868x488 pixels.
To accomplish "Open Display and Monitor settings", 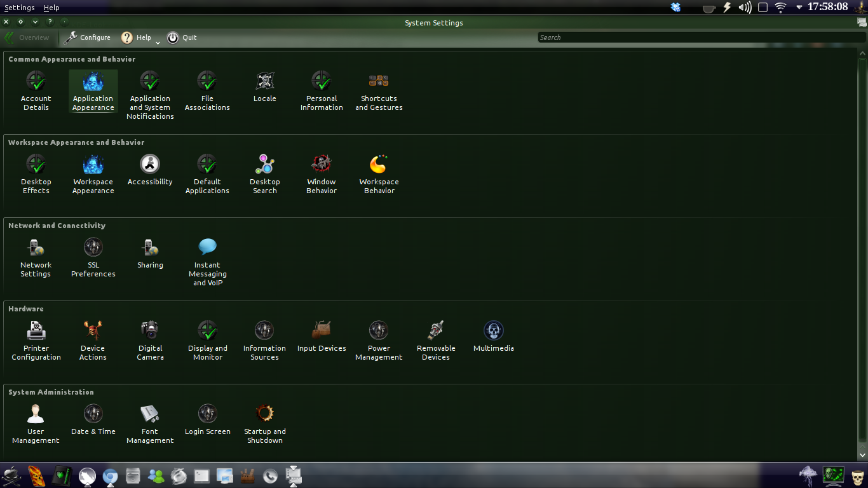I will (207, 341).
